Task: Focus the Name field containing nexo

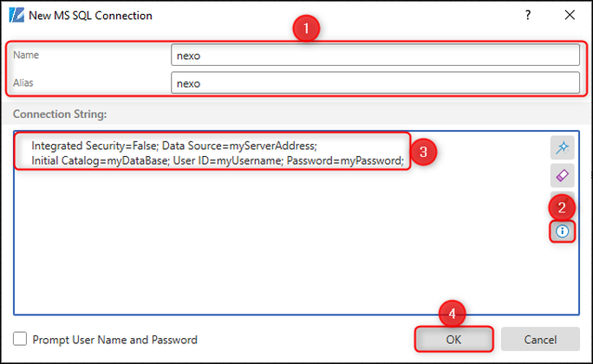Action: coord(375,55)
